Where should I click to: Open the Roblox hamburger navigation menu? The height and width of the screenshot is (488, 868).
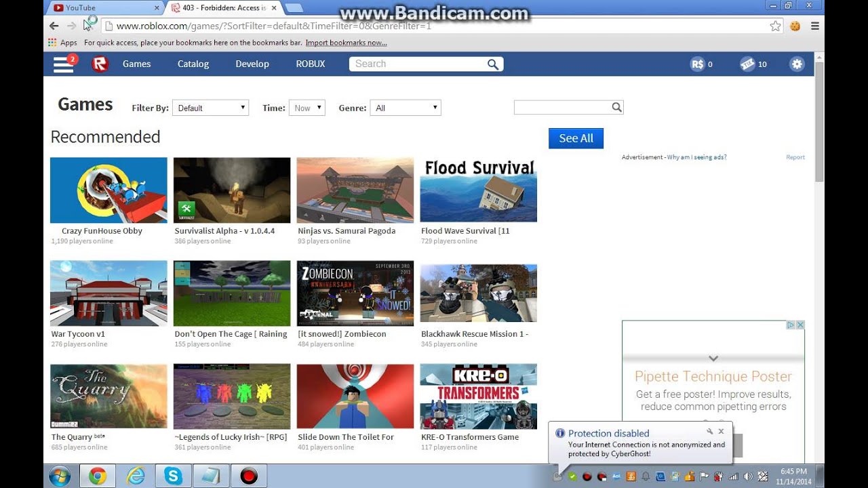pyautogui.click(x=64, y=64)
